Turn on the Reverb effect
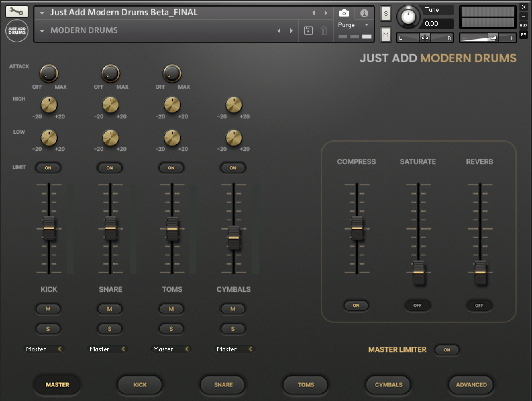This screenshot has width=532, height=401. click(479, 305)
